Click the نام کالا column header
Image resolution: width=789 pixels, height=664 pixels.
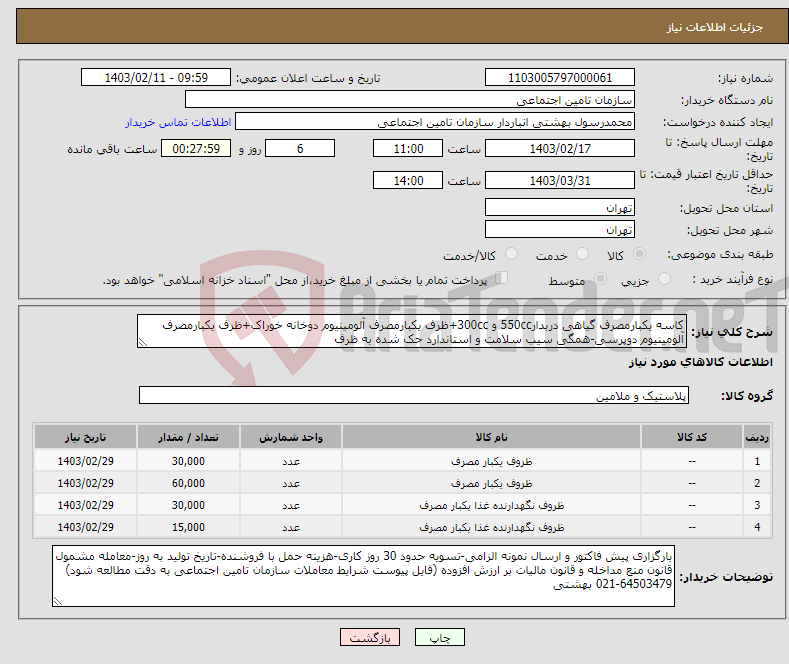(x=491, y=437)
